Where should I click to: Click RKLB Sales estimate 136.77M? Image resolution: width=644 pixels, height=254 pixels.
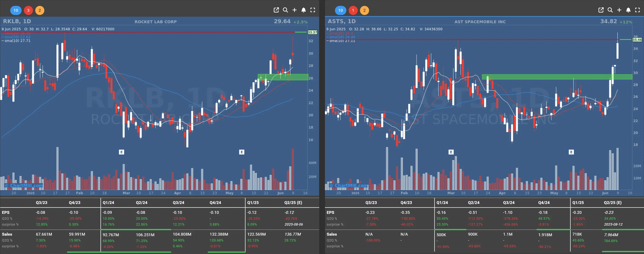click(293, 234)
